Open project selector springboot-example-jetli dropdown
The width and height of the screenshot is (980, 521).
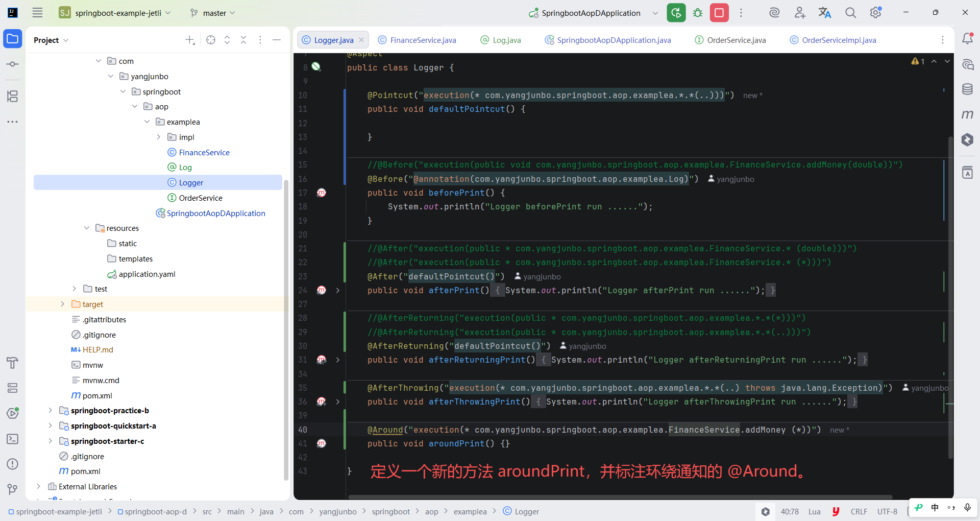pyautogui.click(x=115, y=13)
